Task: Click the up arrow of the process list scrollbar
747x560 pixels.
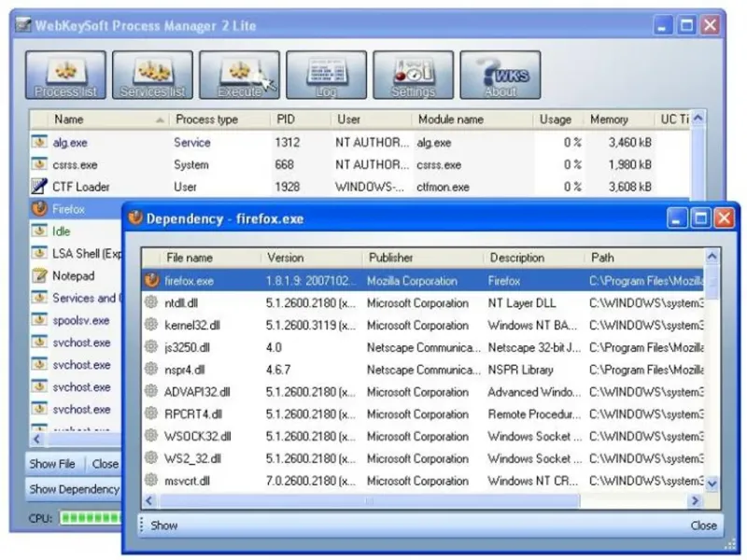Action: tap(698, 119)
